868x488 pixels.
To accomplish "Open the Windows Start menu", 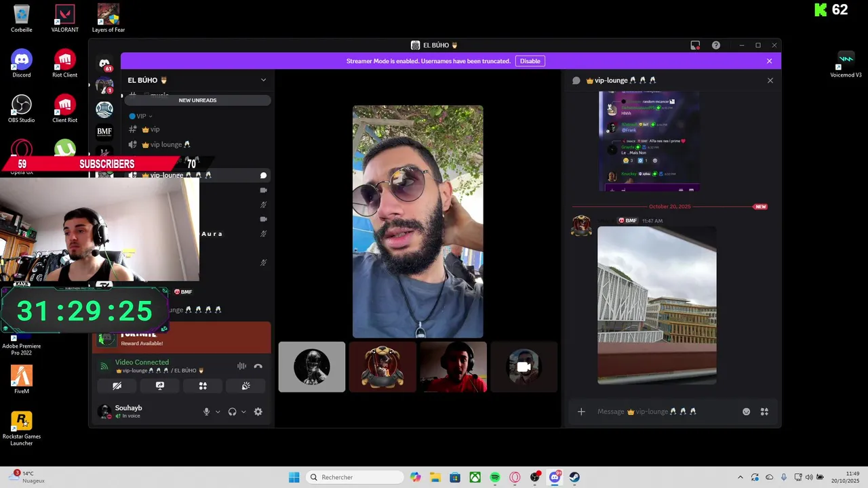I will point(294,477).
